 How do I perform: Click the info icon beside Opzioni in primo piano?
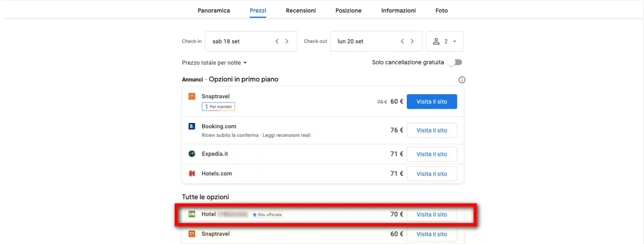(462, 80)
